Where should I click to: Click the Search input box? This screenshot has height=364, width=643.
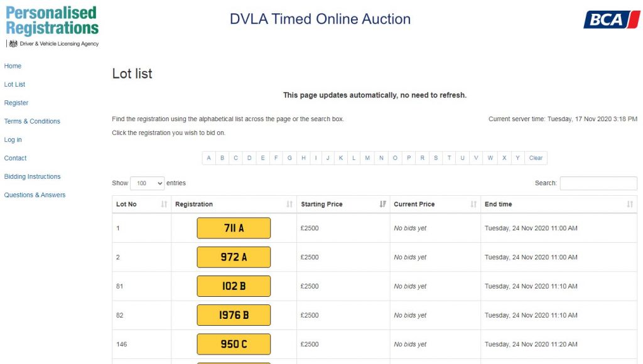click(x=598, y=183)
